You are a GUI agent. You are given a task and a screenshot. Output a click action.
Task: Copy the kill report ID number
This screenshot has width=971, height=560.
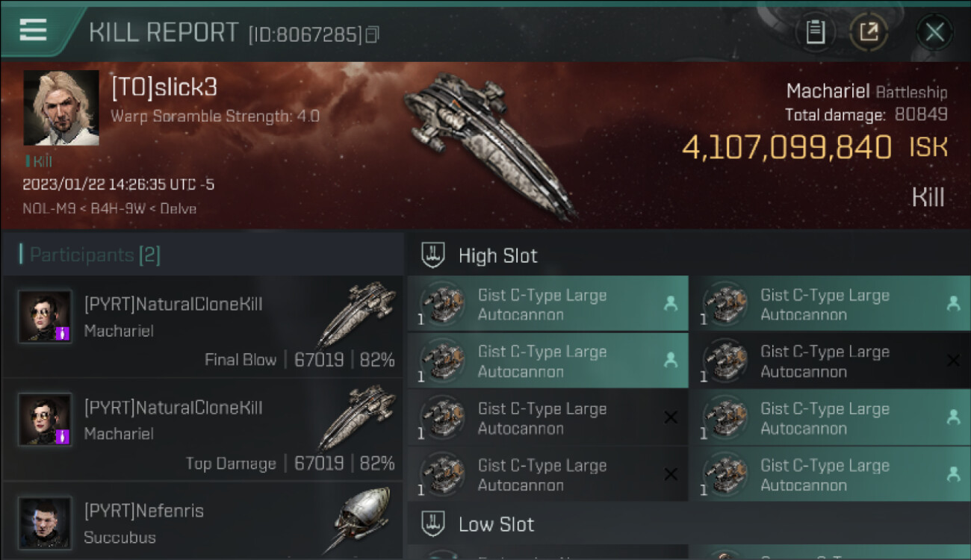click(372, 34)
